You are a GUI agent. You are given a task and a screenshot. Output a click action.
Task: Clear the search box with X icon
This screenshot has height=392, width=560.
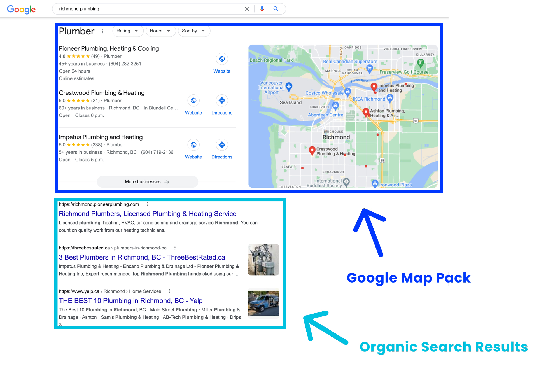(247, 9)
